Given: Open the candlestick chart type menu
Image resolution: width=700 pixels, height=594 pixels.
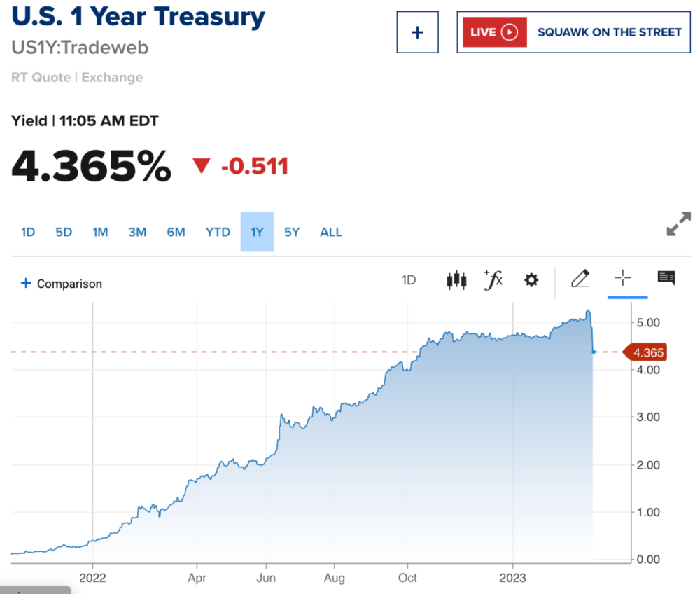Looking at the screenshot, I should (456, 280).
